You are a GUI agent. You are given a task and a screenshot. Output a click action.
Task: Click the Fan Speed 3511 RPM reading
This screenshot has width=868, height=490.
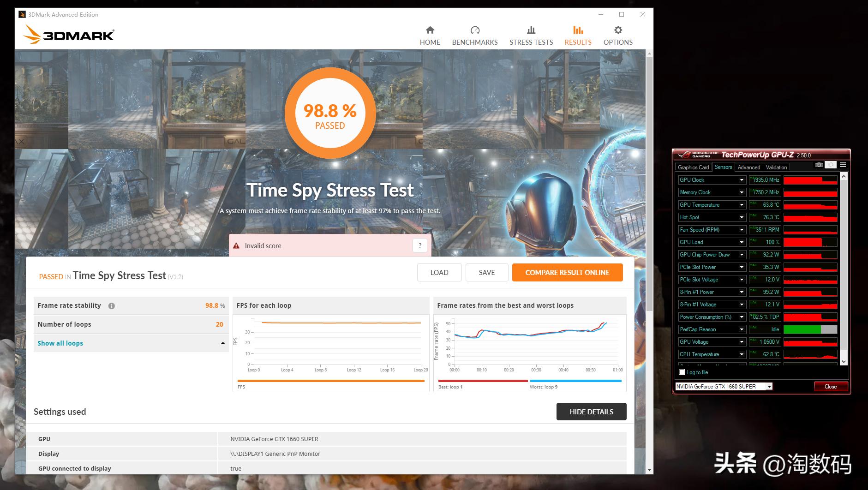[765, 230]
